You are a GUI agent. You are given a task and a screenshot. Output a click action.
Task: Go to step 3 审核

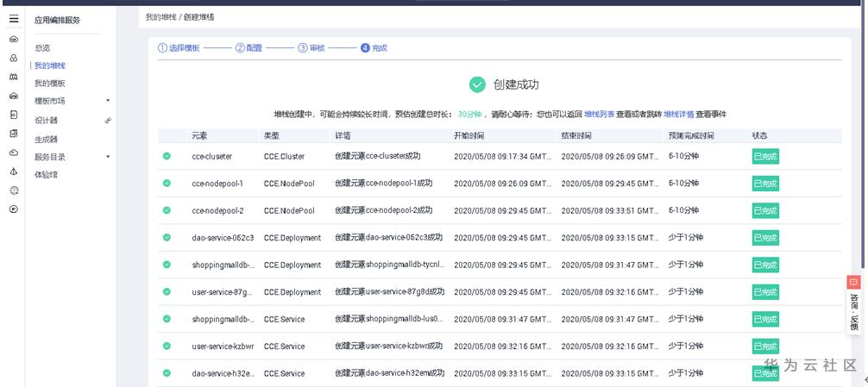point(311,48)
